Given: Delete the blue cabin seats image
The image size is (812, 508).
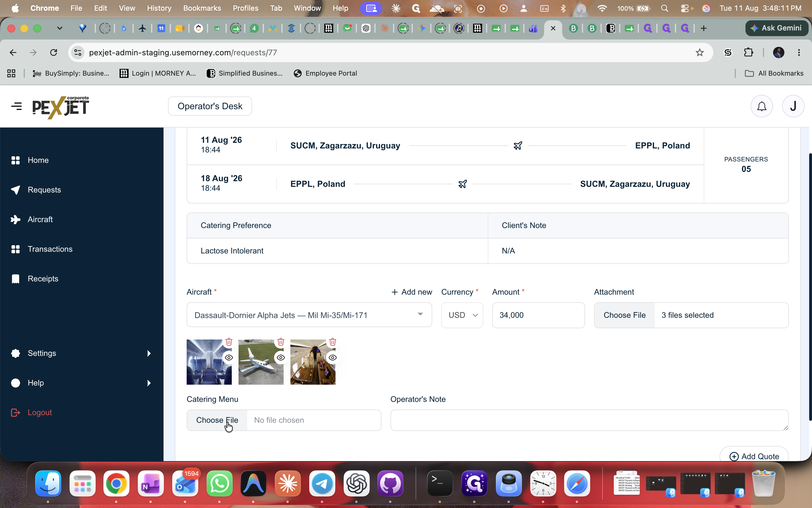Looking at the screenshot, I should 229,342.
